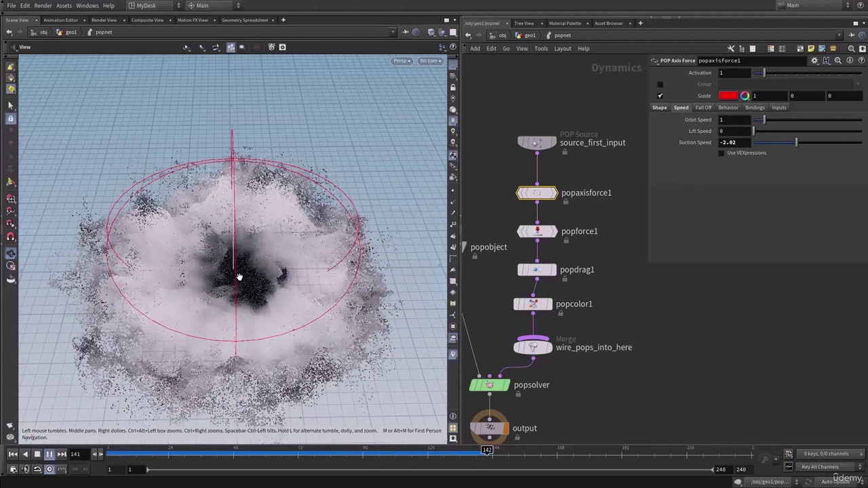Image resolution: width=868 pixels, height=488 pixels.
Task: Open the Persp viewport dropdown
Action: click(x=401, y=61)
